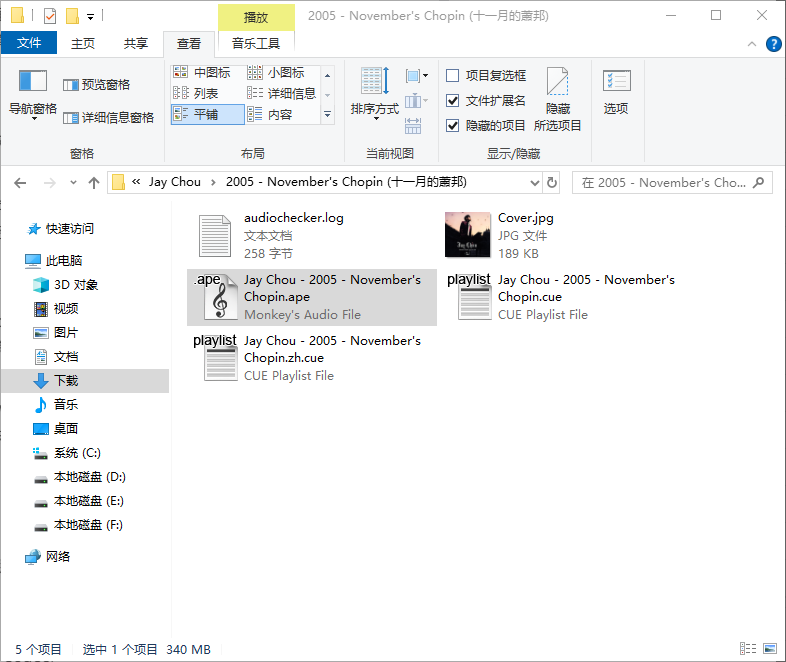Enable item check boxes
Viewport: 786px width, 662px height.
click(452, 76)
